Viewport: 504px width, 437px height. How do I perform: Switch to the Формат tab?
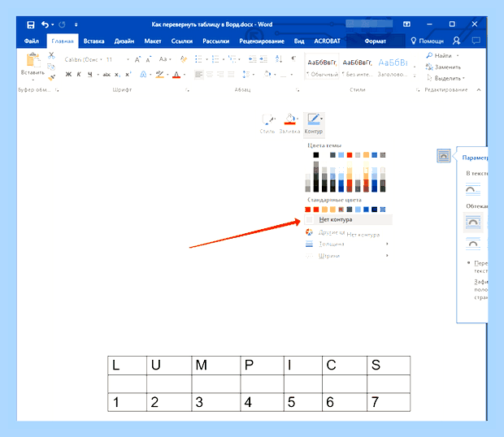[375, 41]
